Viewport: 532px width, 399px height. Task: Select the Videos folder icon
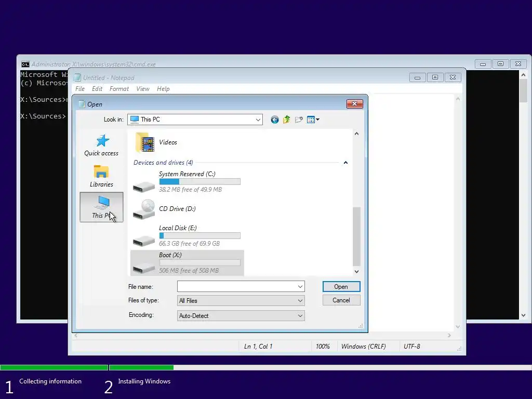145,142
